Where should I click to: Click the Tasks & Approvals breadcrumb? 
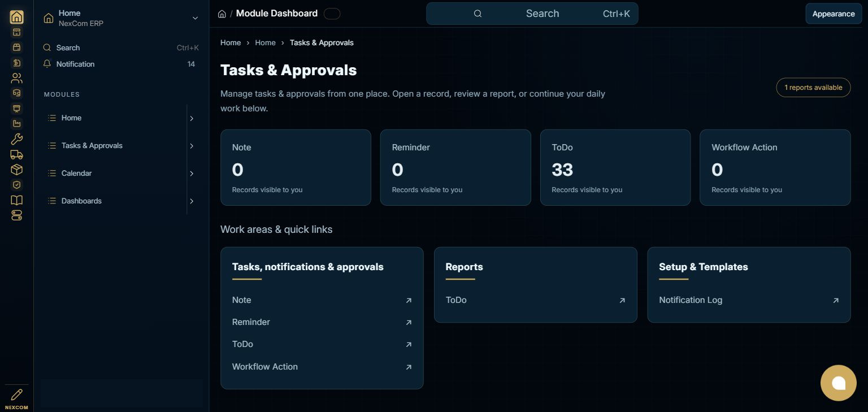322,42
